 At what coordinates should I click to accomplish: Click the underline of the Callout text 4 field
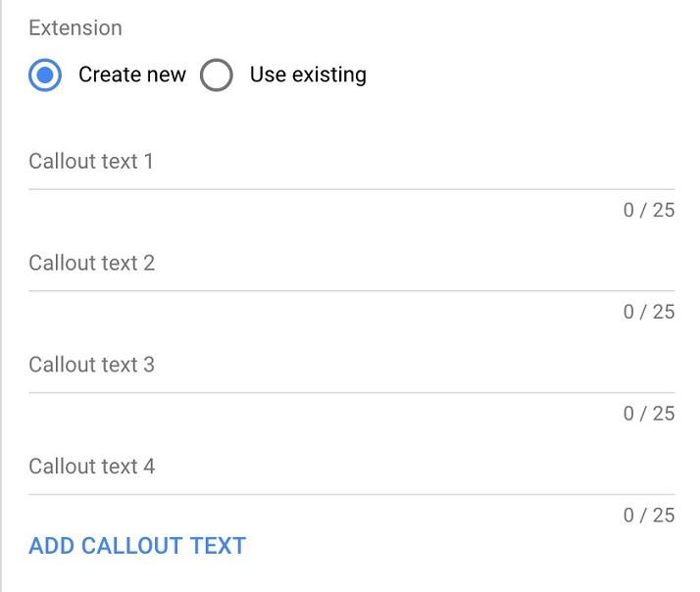coord(351,495)
